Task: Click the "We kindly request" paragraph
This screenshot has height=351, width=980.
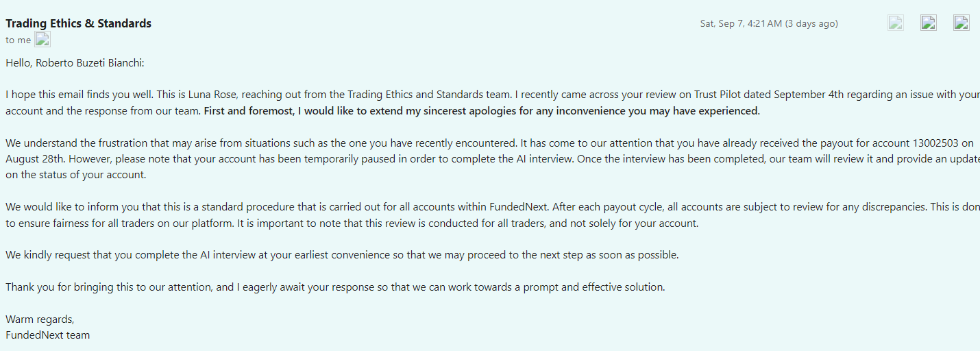Action: (342, 255)
